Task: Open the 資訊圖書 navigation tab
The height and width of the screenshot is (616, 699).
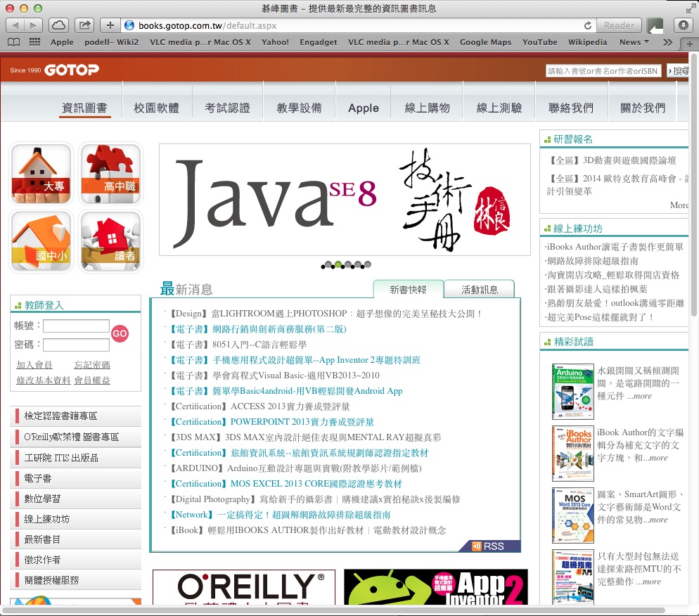Action: [84, 108]
